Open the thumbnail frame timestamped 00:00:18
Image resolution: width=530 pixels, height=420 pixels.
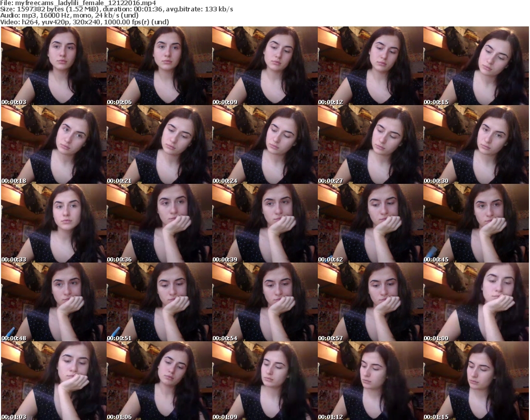53,144
